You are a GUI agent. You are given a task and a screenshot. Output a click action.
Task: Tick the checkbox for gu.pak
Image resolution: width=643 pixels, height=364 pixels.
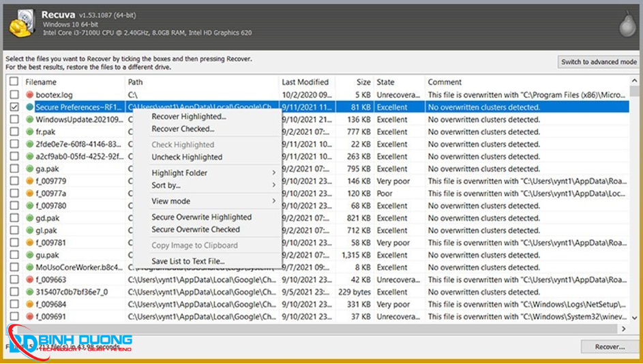tap(14, 254)
